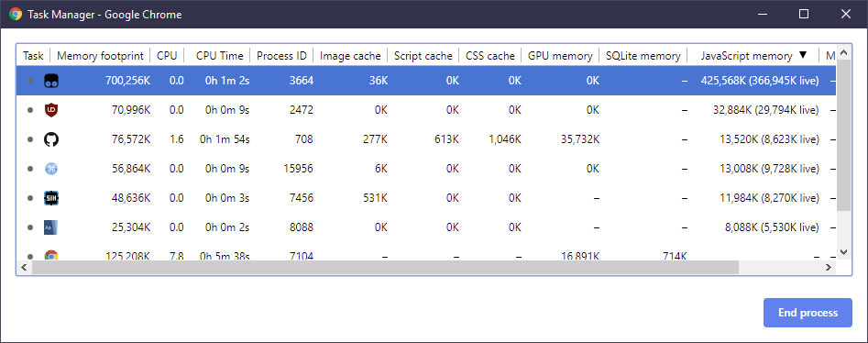
Task: Click process ID 2472
Action: [x=302, y=110]
